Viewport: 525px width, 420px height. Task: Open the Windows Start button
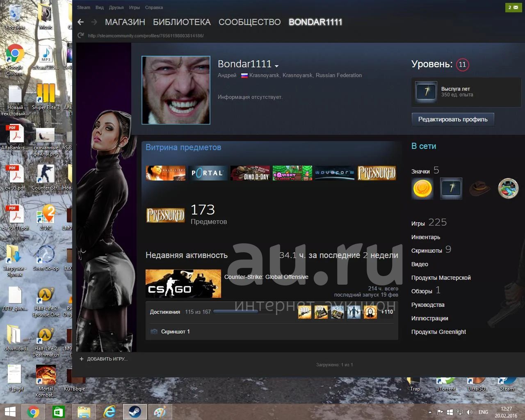(10, 411)
